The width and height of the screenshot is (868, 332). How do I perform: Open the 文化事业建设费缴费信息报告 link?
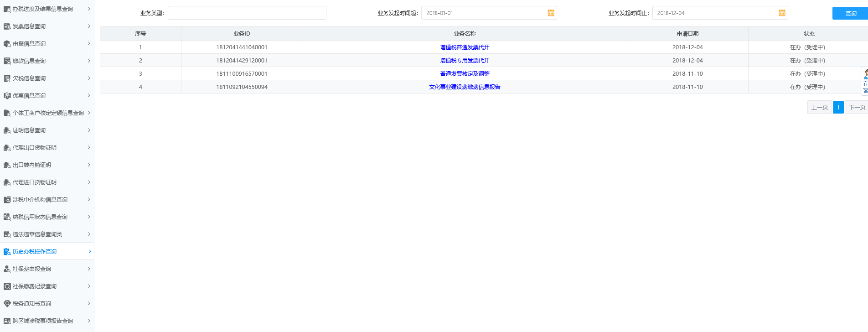[x=465, y=87]
